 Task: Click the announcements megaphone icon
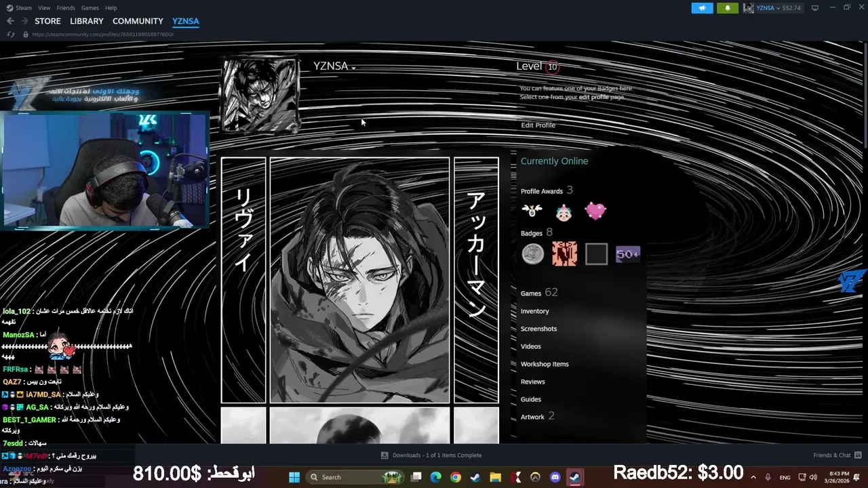pos(702,8)
